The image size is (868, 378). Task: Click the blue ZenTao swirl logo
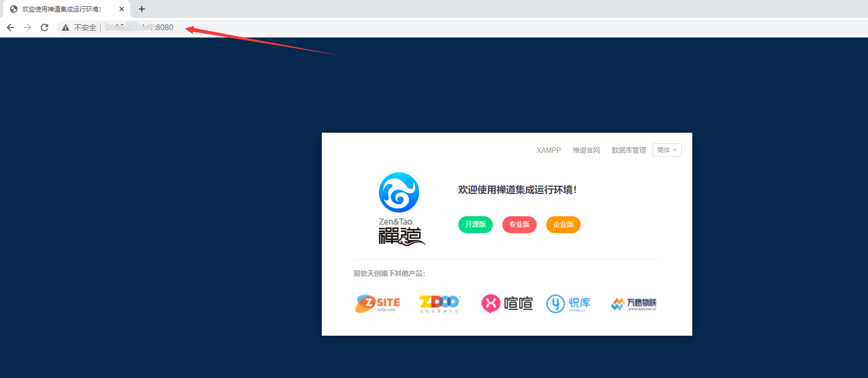pos(399,192)
